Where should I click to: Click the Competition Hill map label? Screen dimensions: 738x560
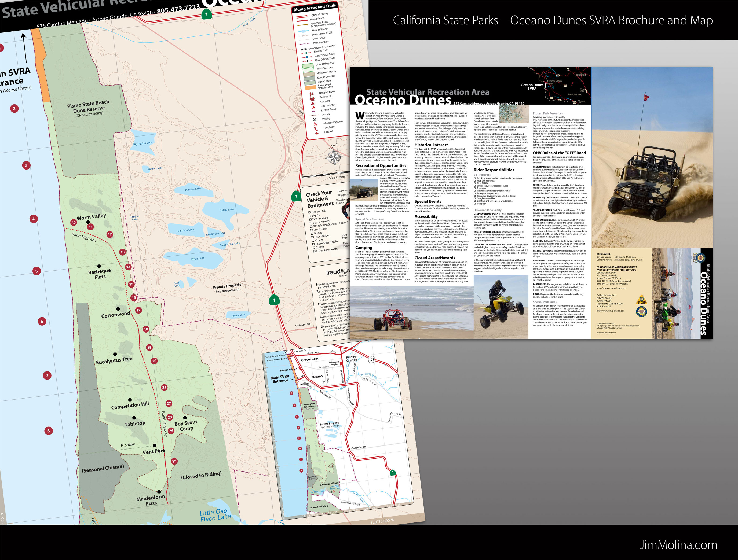point(130,405)
